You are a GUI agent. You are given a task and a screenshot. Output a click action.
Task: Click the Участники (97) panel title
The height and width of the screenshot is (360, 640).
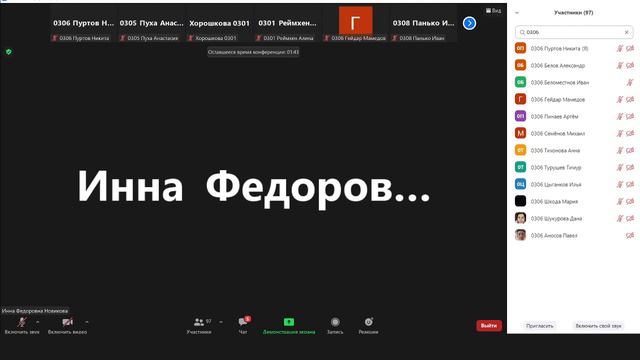pyautogui.click(x=573, y=13)
